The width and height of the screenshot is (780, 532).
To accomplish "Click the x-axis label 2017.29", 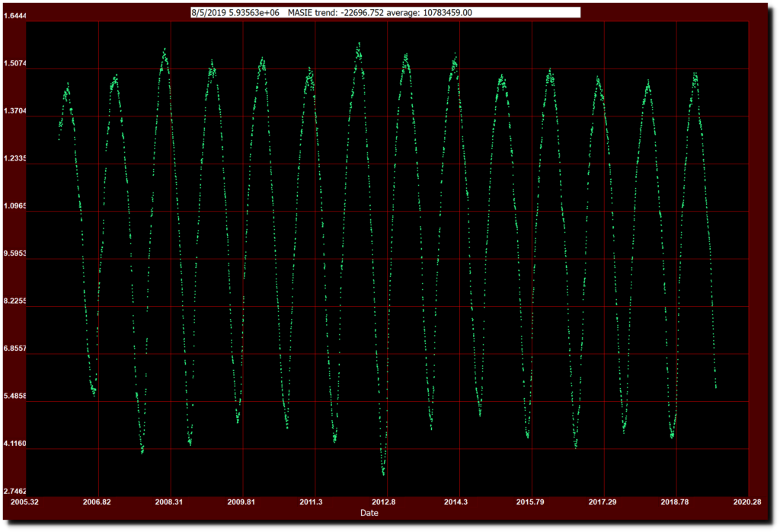I will click(603, 502).
